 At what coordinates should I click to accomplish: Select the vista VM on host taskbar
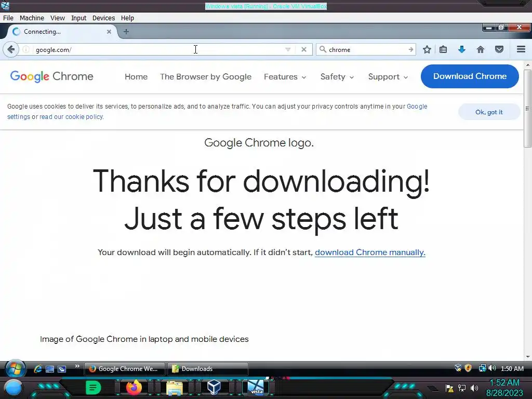[256, 388]
